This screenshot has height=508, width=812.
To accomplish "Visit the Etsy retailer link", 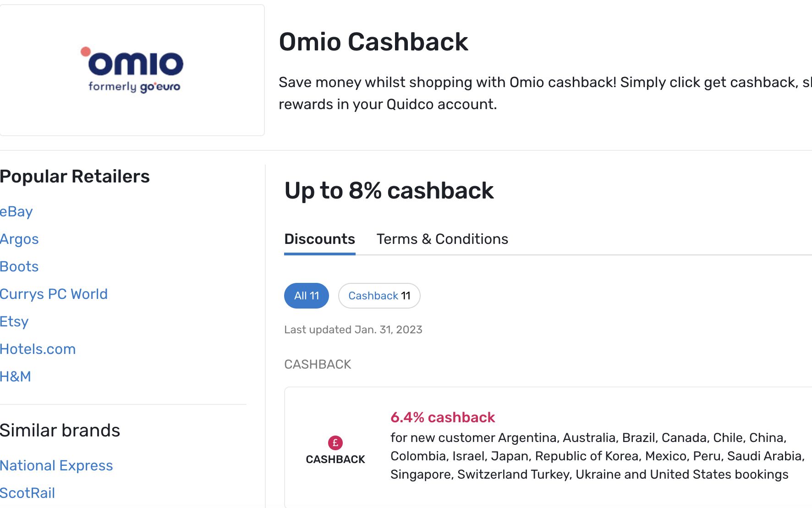I will pyautogui.click(x=14, y=321).
